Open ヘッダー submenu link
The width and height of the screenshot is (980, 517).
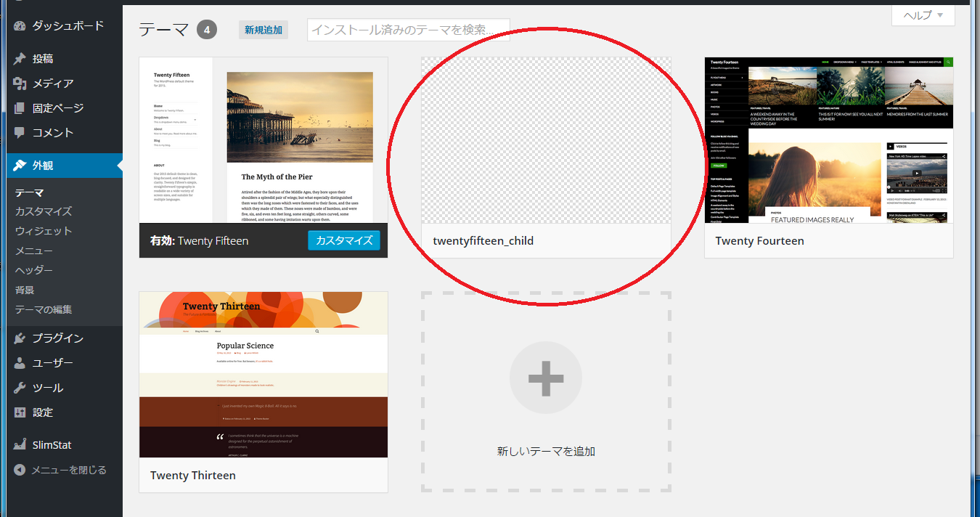coord(34,270)
